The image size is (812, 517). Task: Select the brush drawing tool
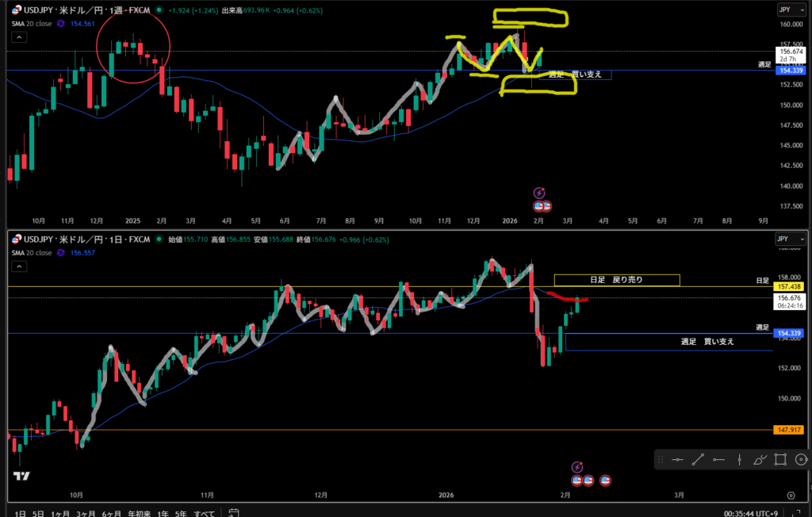click(760, 459)
